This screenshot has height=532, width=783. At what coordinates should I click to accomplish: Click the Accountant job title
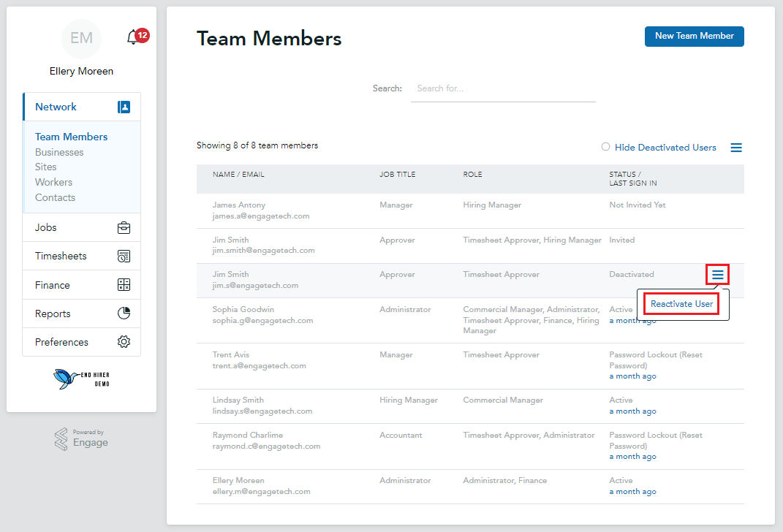pyautogui.click(x=401, y=436)
